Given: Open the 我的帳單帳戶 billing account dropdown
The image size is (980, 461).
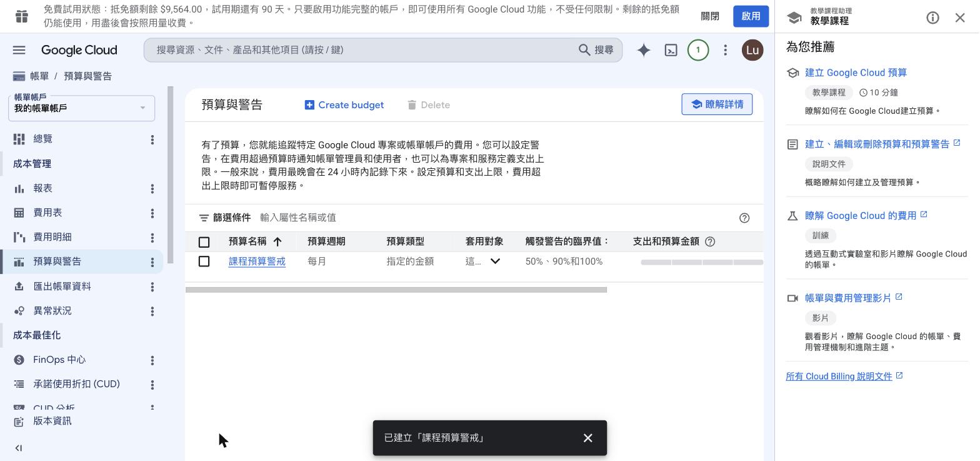Looking at the screenshot, I should pos(81,108).
